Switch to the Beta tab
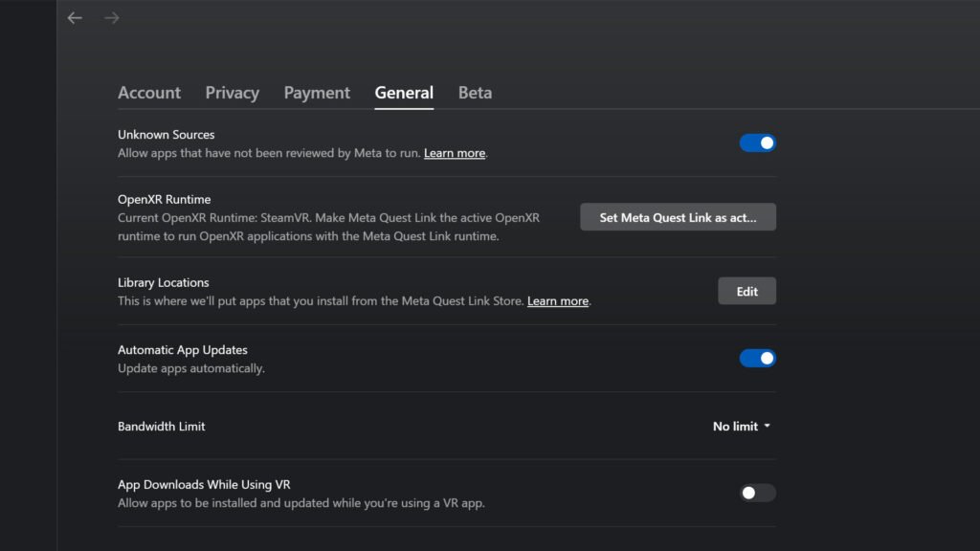This screenshot has height=551, width=980. pyautogui.click(x=475, y=93)
